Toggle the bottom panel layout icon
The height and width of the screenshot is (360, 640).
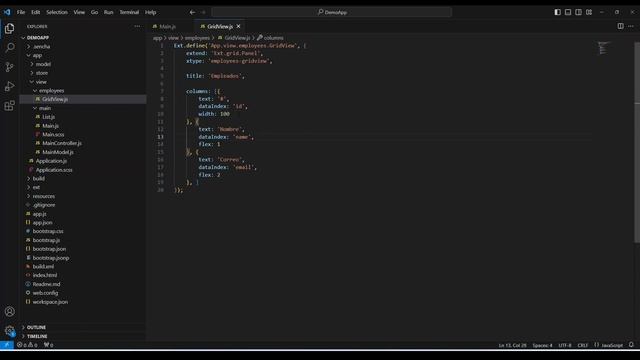pos(568,12)
